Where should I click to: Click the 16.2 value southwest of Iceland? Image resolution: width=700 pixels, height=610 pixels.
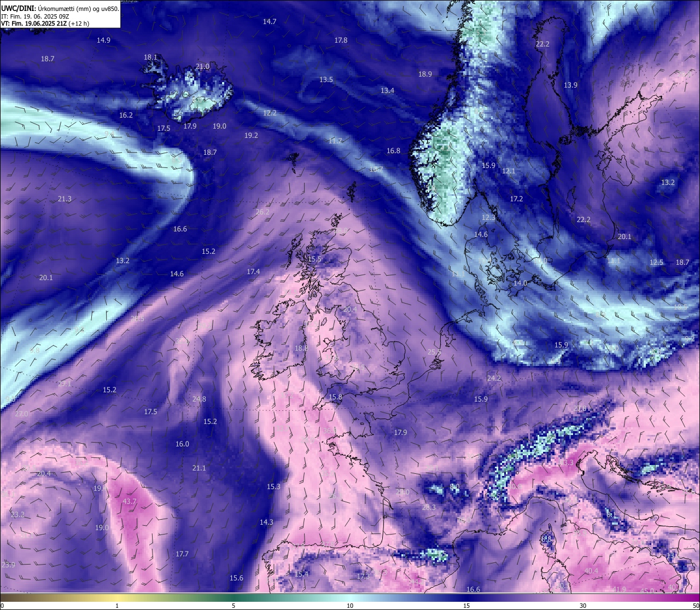[126, 115]
